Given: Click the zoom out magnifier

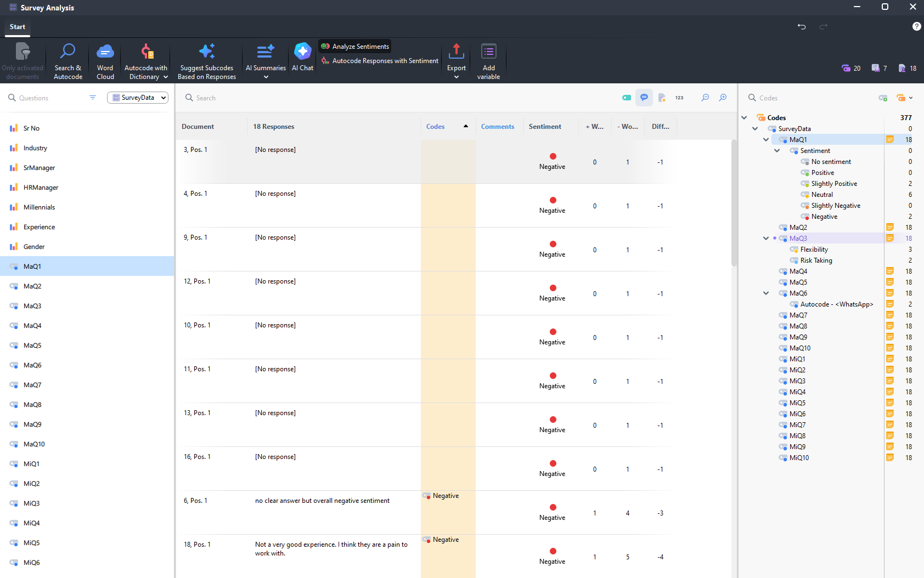Looking at the screenshot, I should coord(705,98).
